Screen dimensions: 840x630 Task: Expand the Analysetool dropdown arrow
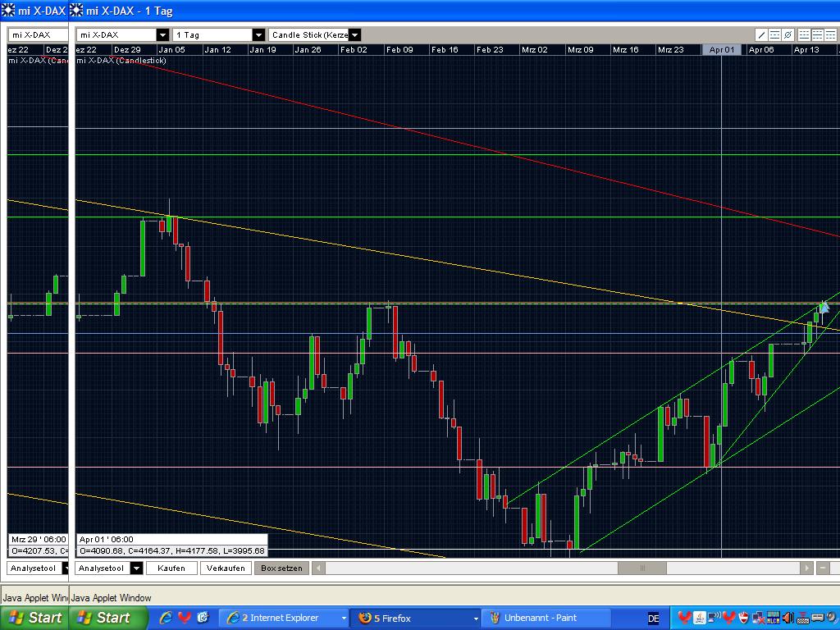[136, 568]
